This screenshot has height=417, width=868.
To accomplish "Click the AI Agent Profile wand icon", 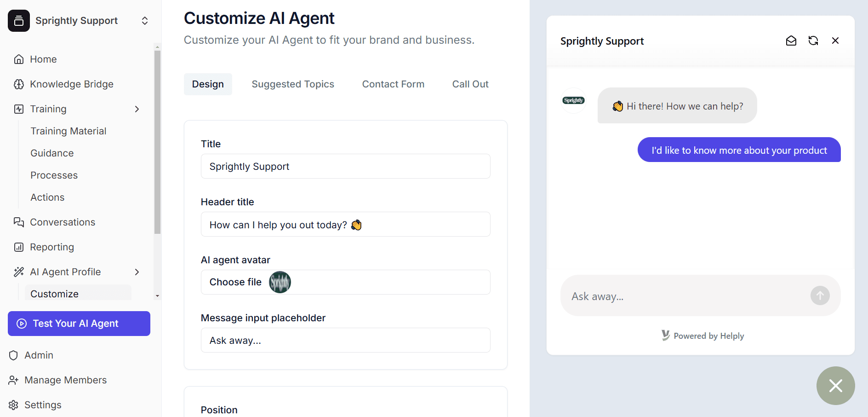I will point(19,272).
